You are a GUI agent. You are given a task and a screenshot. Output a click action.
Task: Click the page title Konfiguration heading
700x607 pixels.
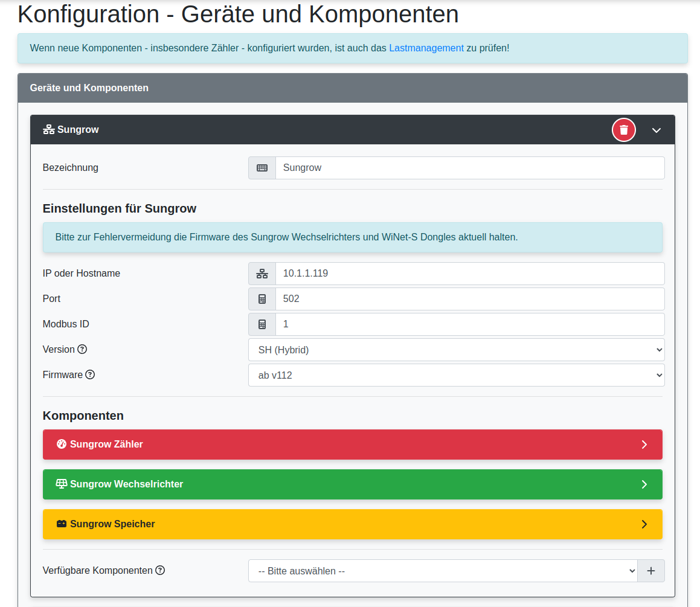coord(238,14)
